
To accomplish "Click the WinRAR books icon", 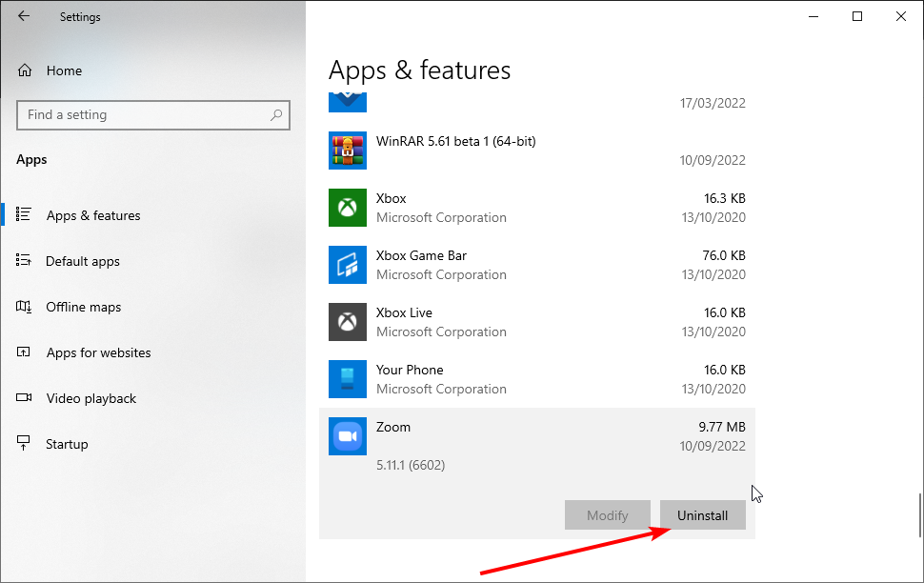I will pyautogui.click(x=347, y=151).
